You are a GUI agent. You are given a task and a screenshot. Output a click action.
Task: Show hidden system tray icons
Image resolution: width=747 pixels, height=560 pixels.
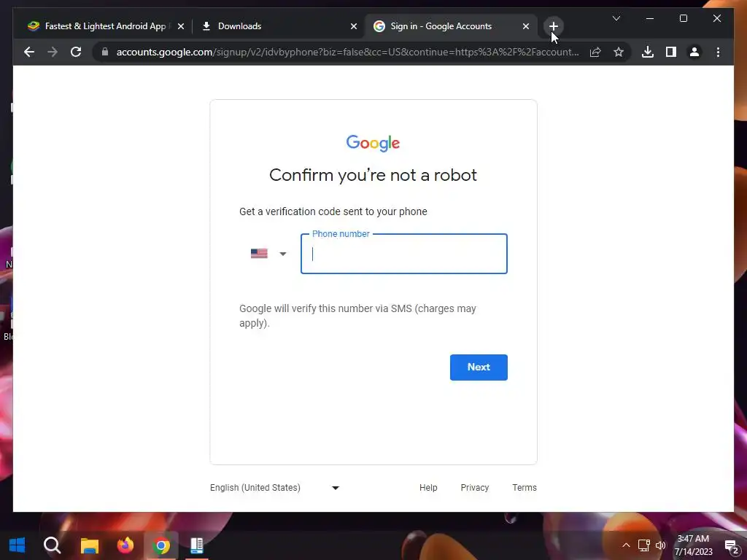[x=626, y=545]
